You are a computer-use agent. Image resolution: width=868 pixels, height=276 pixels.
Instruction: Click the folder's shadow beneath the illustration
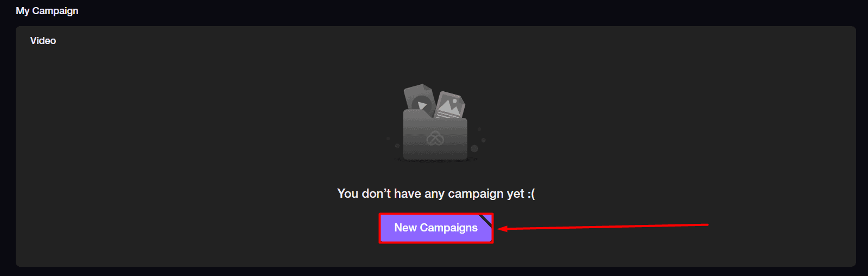[x=435, y=160]
